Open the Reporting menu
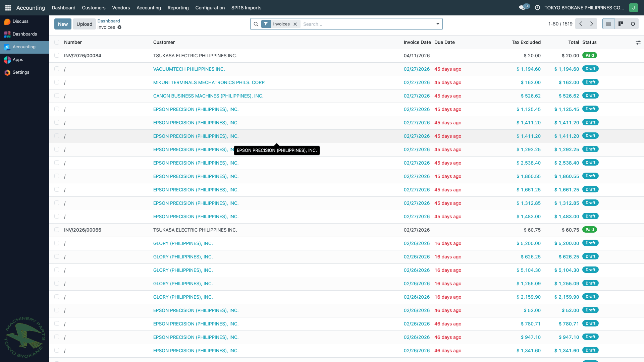The image size is (644, 362). pyautogui.click(x=178, y=8)
